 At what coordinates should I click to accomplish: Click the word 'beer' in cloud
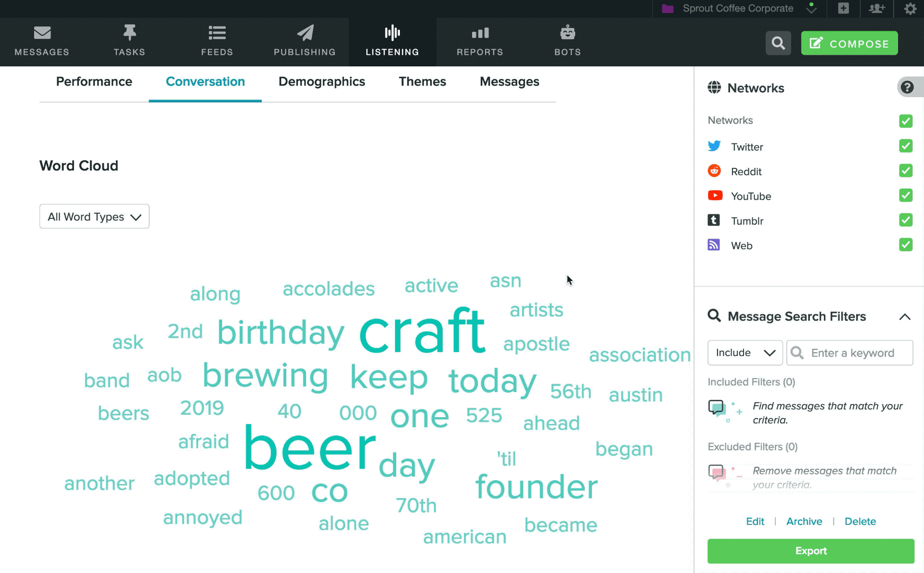tap(310, 448)
